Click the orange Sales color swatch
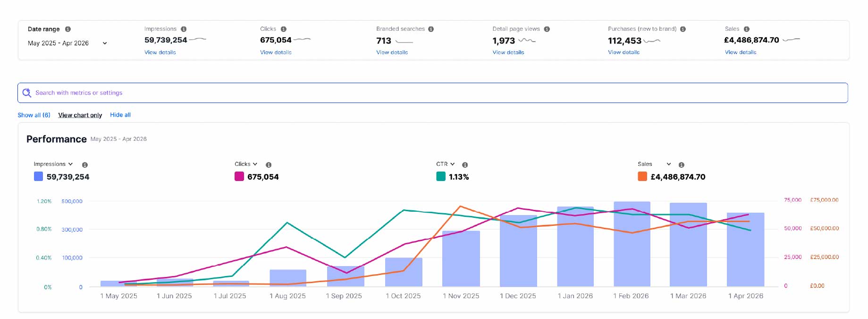 (x=642, y=176)
